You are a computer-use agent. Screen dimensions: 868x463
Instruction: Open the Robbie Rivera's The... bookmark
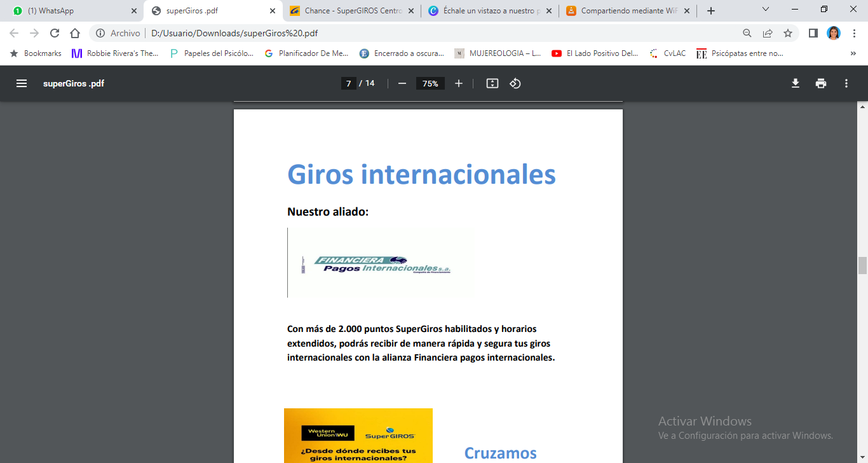(x=115, y=53)
